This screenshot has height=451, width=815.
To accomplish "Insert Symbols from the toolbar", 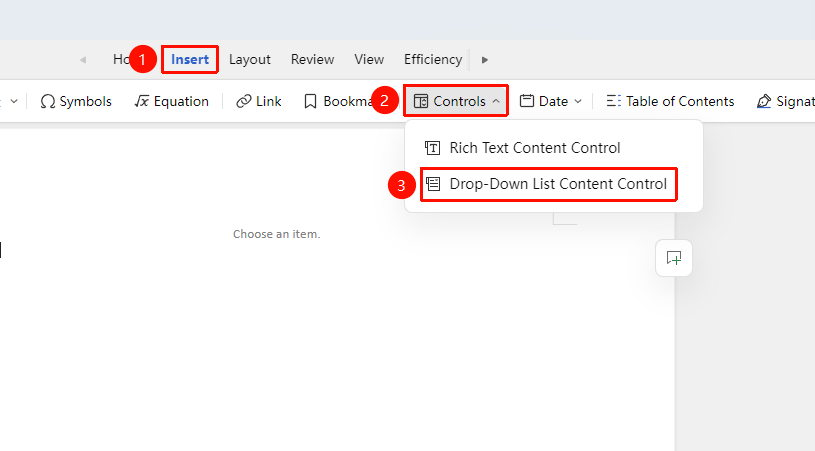I will (x=76, y=101).
